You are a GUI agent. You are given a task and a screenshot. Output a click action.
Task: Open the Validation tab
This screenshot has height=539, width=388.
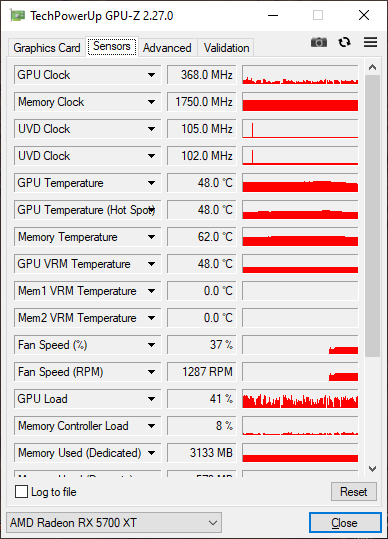(226, 47)
